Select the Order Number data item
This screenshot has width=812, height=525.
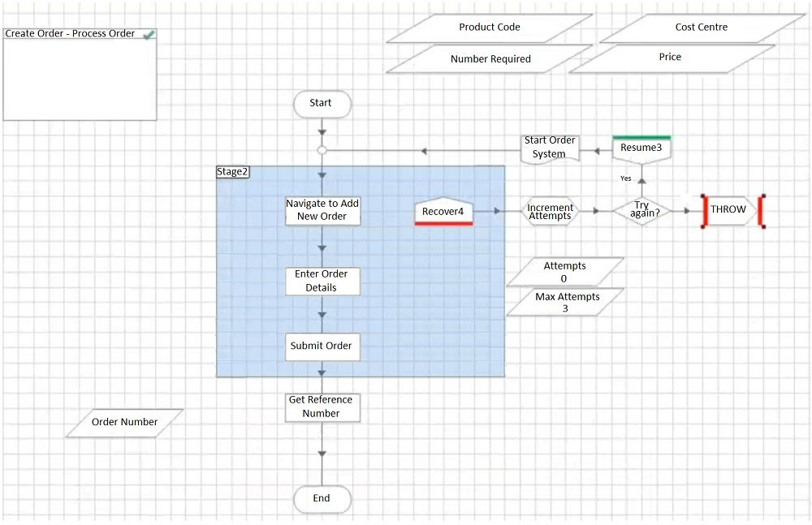[125, 423]
